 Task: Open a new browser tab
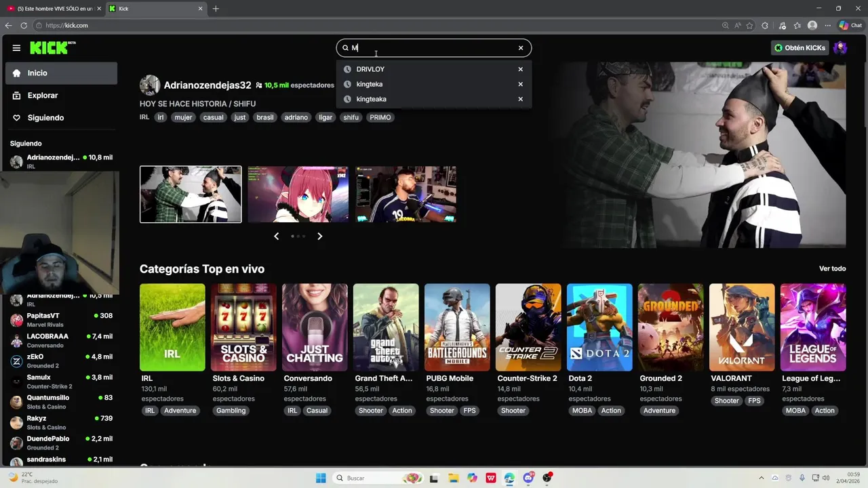click(x=216, y=9)
